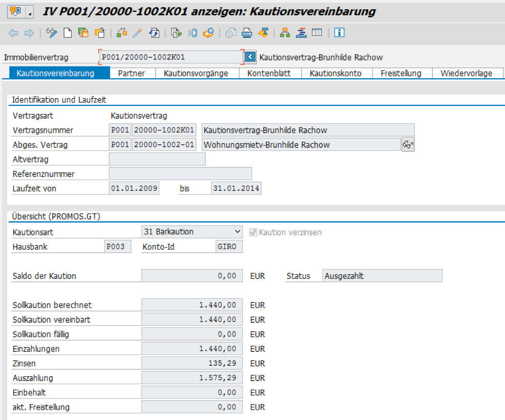Switch to the Partner tab
Image resolution: width=505 pixels, height=420 pixels.
132,73
